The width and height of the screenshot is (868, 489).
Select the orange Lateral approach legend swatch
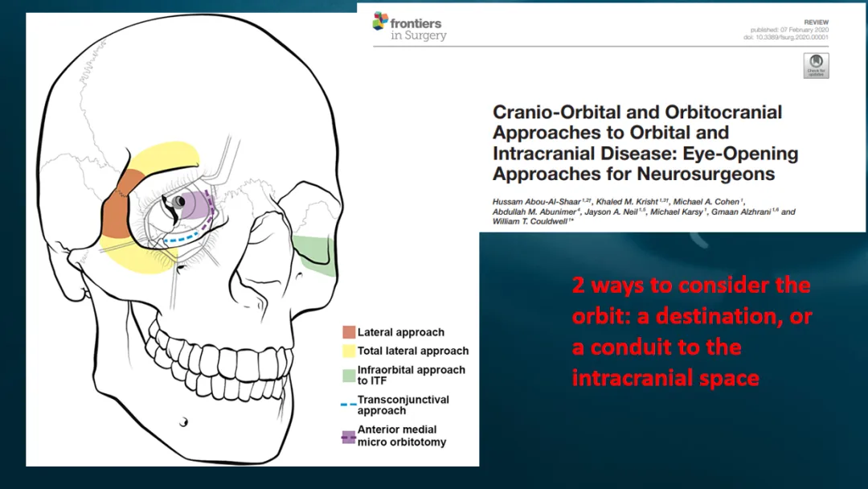pos(349,332)
